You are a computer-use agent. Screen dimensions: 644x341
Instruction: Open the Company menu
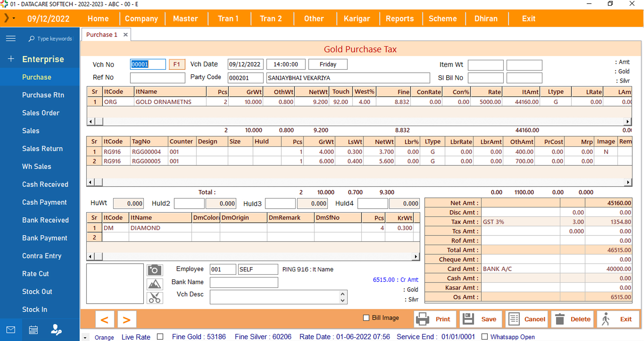pos(142,18)
